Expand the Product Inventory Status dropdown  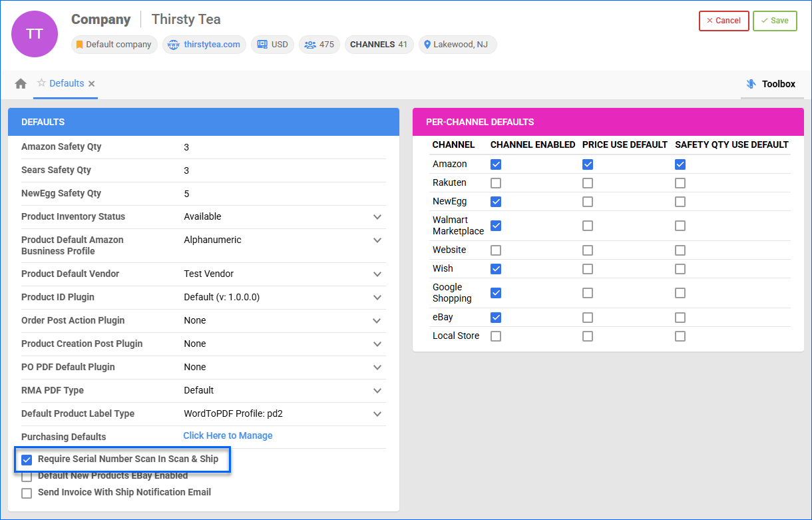click(x=377, y=217)
